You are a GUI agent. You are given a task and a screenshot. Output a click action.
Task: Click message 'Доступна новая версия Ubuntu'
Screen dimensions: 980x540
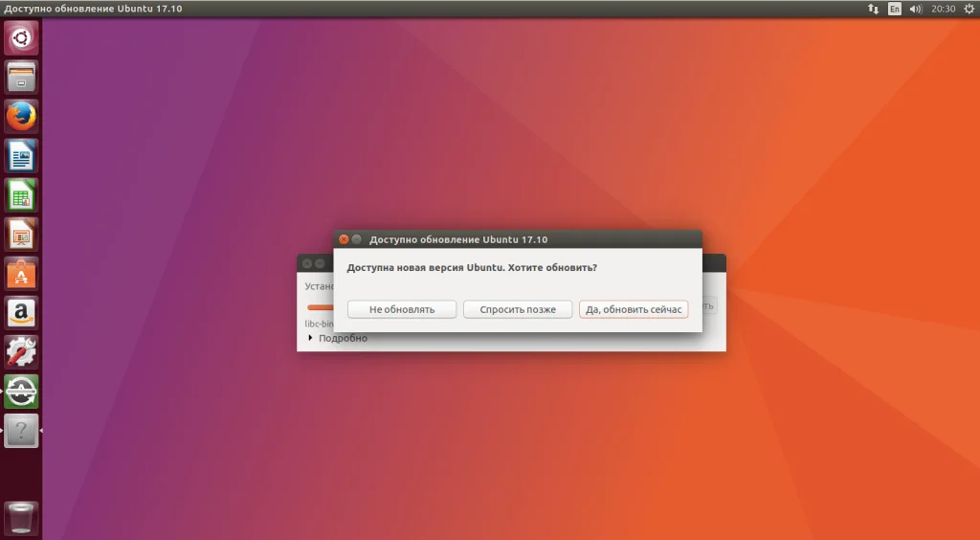425,267
